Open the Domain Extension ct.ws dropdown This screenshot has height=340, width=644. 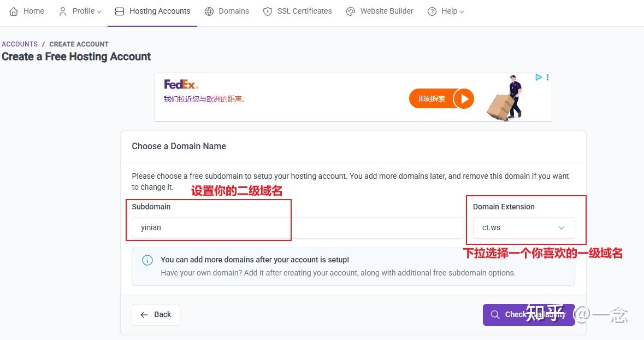(x=523, y=228)
